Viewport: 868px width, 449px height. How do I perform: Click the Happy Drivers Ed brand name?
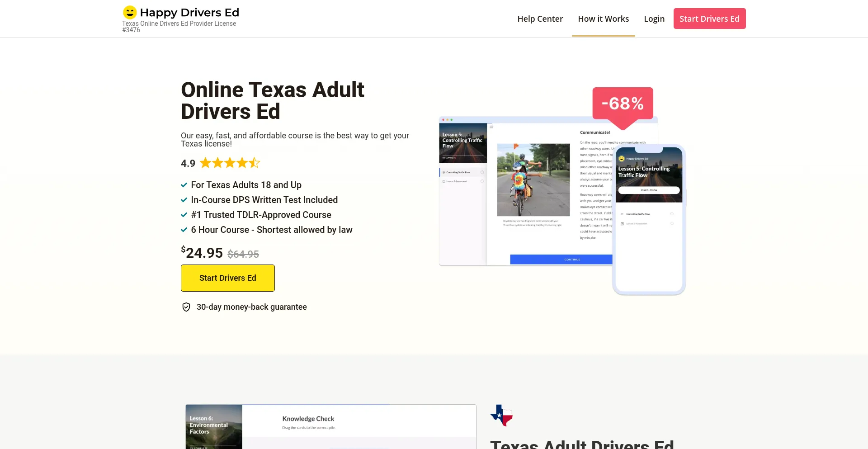coord(189,12)
